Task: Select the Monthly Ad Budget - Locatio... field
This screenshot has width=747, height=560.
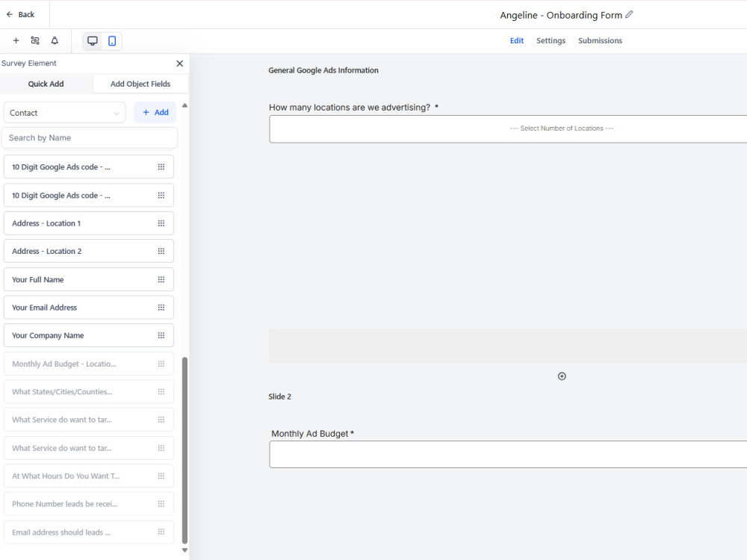Action: tap(89, 364)
